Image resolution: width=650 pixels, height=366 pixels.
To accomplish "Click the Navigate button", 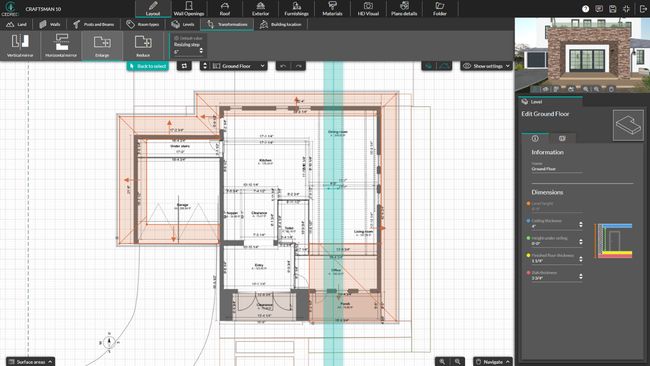I will (x=492, y=361).
